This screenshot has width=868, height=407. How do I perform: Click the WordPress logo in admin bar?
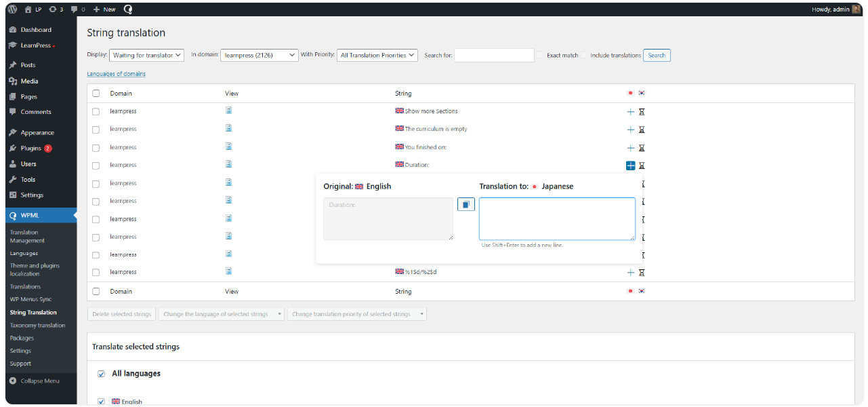click(x=12, y=9)
